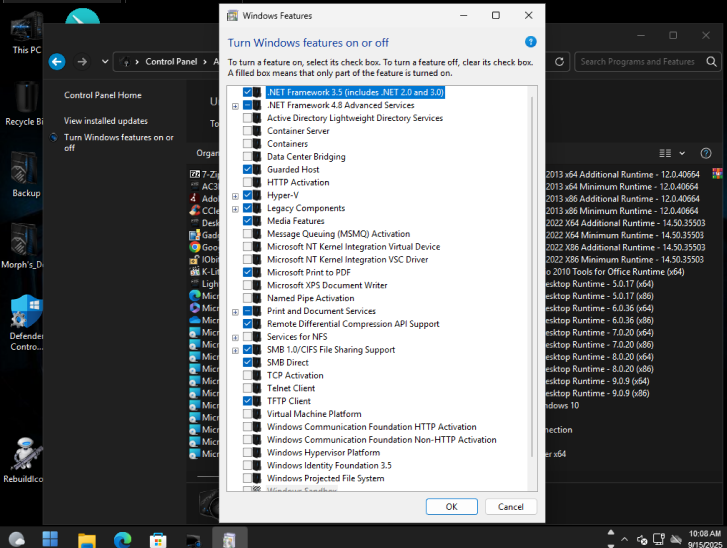Click the Google Chrome program icon in list
This screenshot has width=727, height=548.
coord(195,247)
